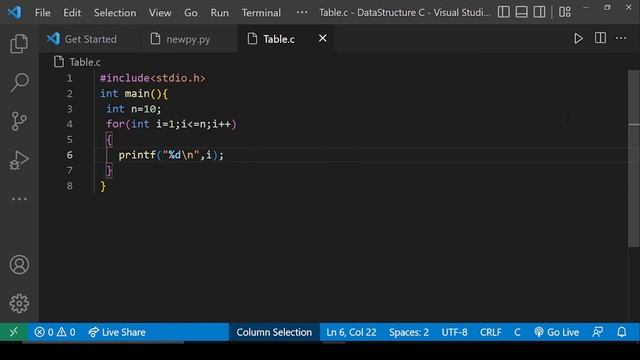Viewport: 640px width, 360px height.
Task: Click the vertical editor scrollbar
Action: [x=633, y=158]
